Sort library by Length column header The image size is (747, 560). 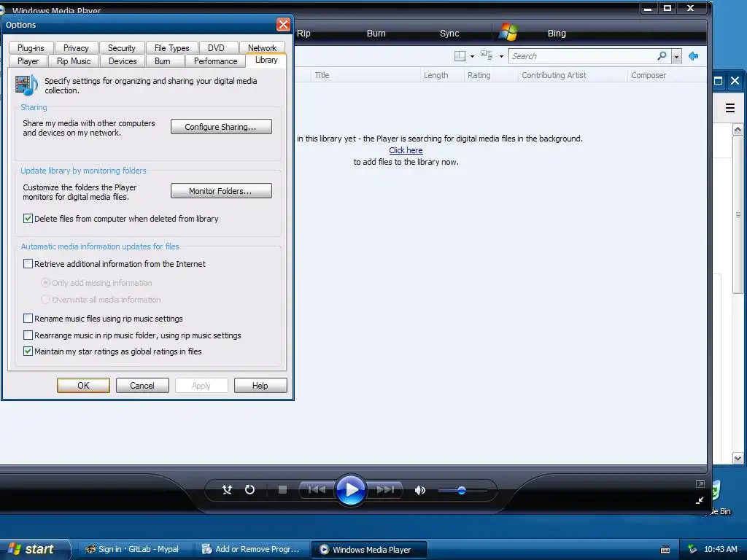click(442, 75)
